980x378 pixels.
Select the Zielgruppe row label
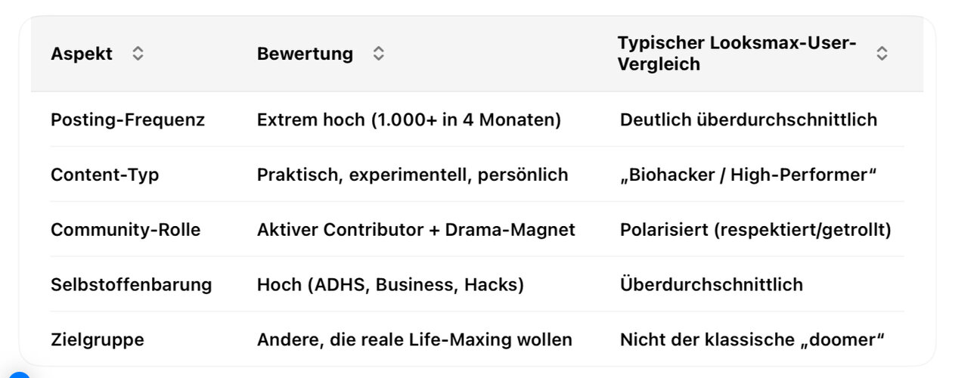tap(98, 340)
